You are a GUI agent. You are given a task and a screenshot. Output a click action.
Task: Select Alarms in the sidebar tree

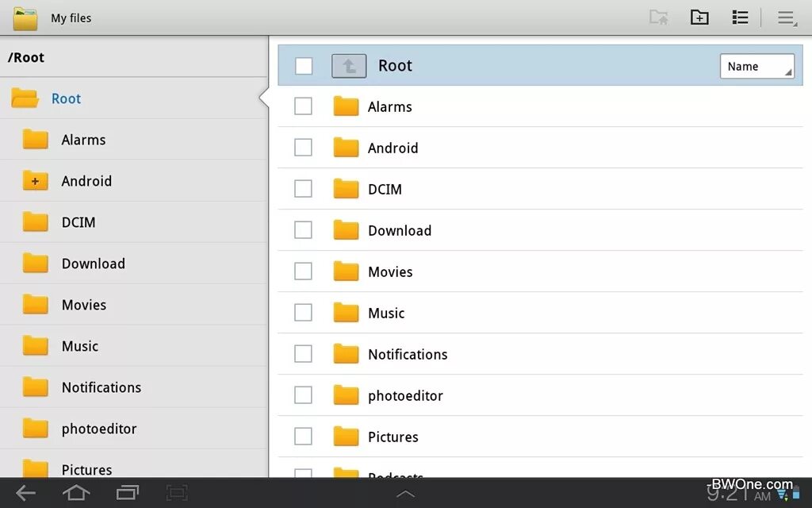point(133,140)
